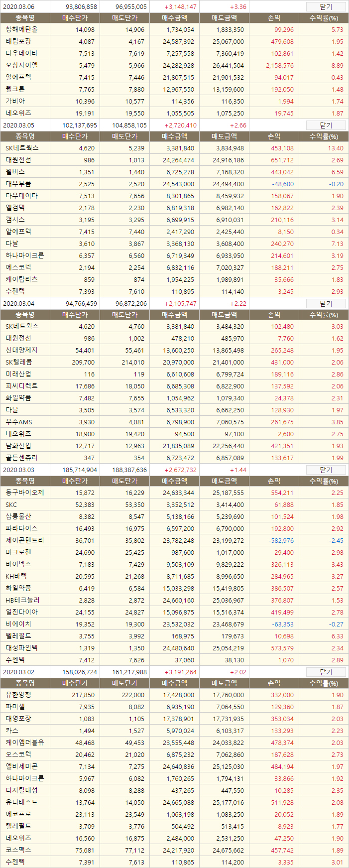This screenshot has height=868, width=349.
Task: Click total profit +2,105,747
Action: [x=180, y=304]
